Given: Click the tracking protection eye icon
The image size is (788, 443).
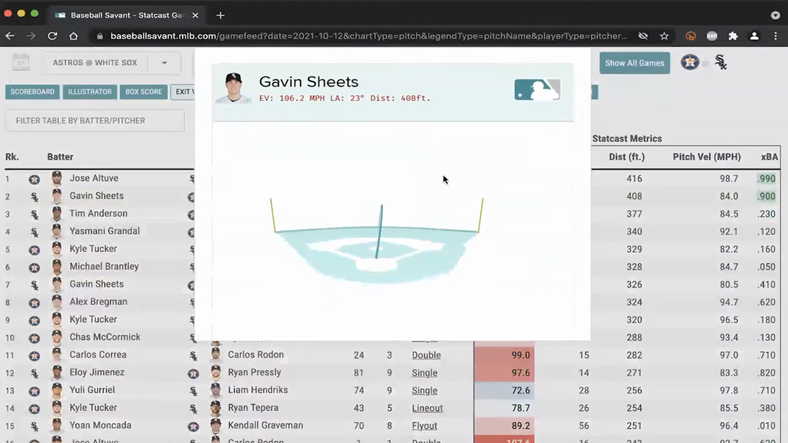Looking at the screenshot, I should coord(643,36).
